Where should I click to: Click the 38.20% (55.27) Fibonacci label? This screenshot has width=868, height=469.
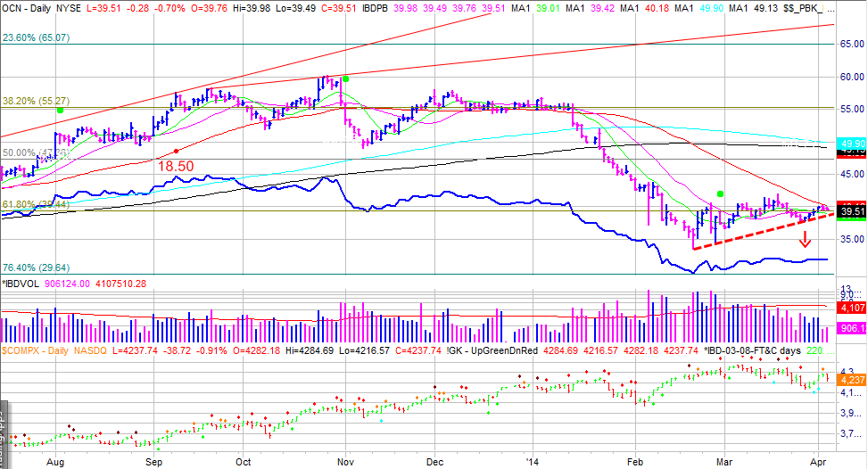(37, 102)
